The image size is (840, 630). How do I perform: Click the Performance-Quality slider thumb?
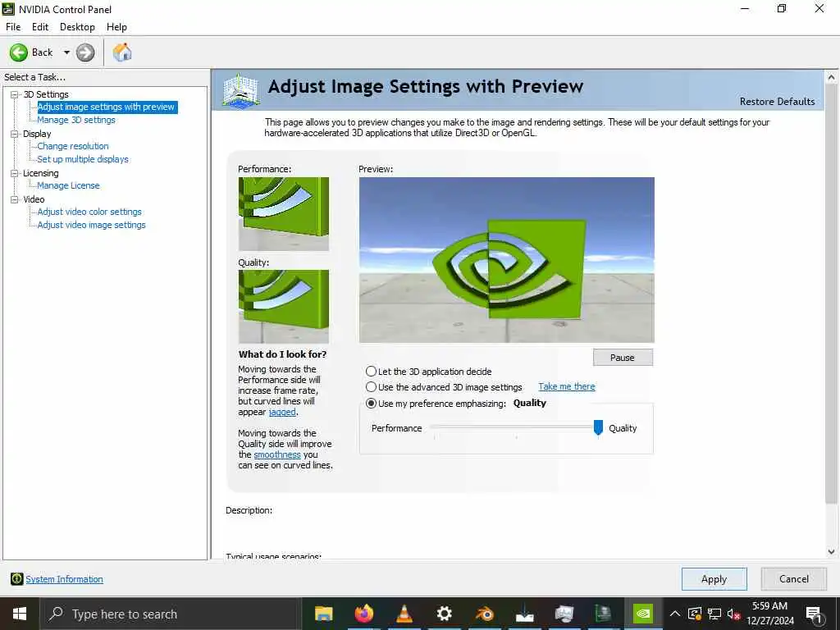pos(598,428)
